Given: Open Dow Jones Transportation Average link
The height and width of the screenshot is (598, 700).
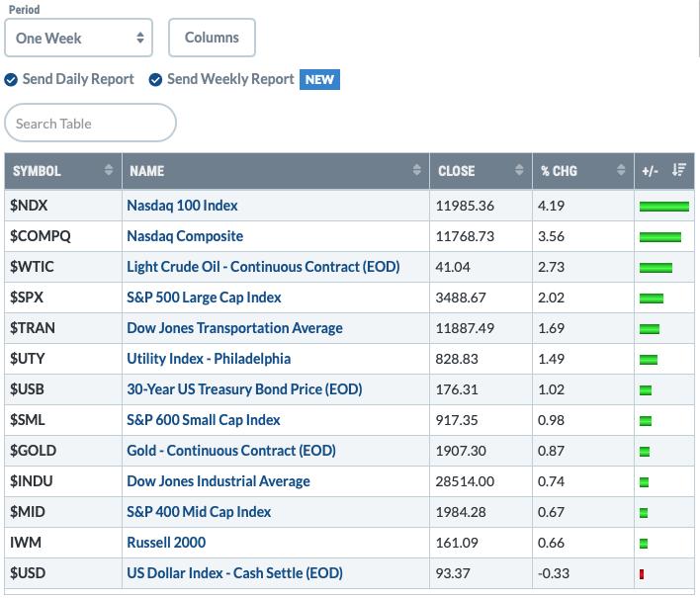Looking at the screenshot, I should pos(234,328).
